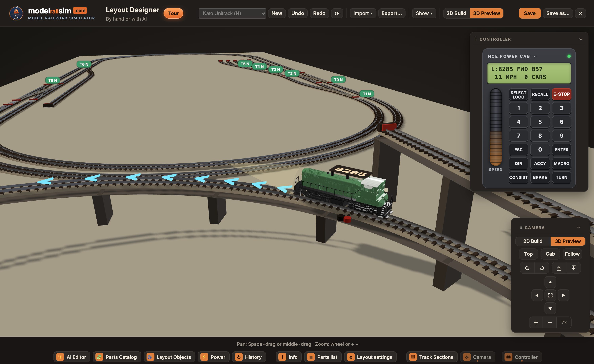This screenshot has width=594, height=364.
Task: Toggle turnout T1 N label
Action: (367, 94)
